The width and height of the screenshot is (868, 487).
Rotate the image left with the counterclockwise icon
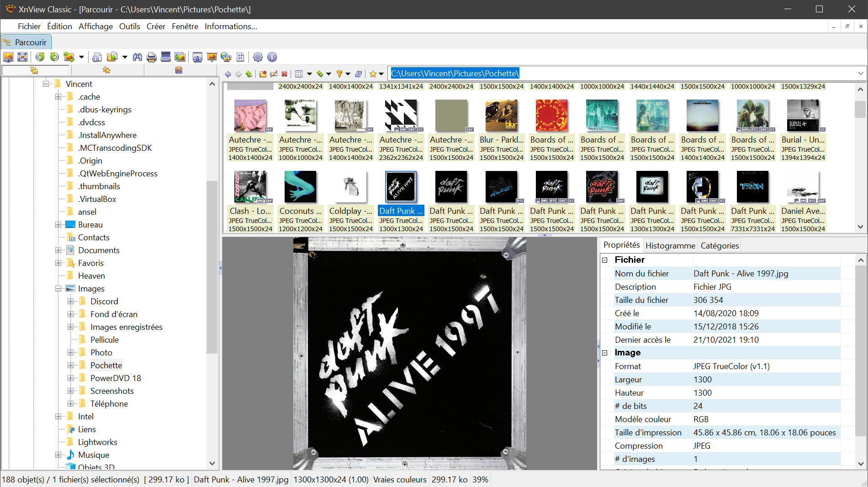[x=40, y=57]
